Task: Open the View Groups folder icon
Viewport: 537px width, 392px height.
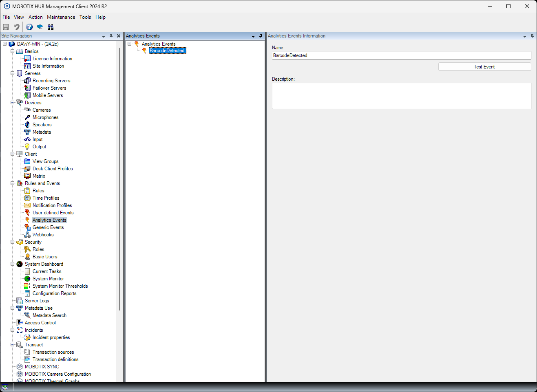Action: [27, 161]
